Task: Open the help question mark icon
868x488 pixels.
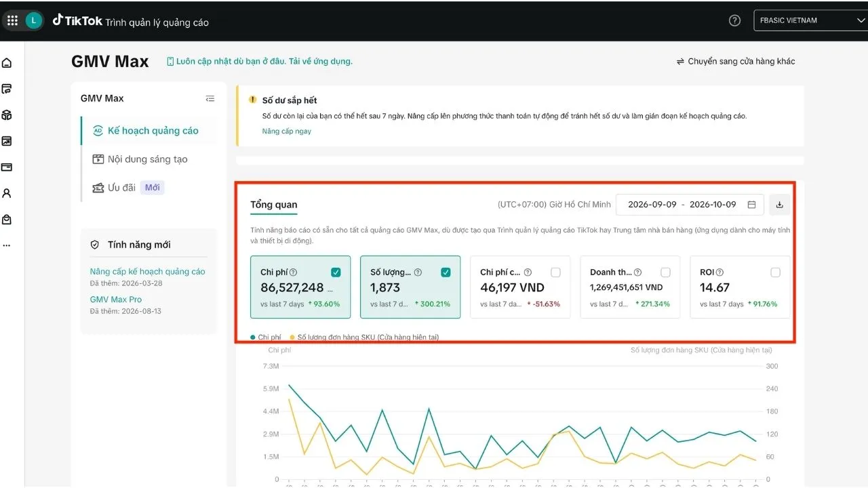Action: click(x=734, y=20)
